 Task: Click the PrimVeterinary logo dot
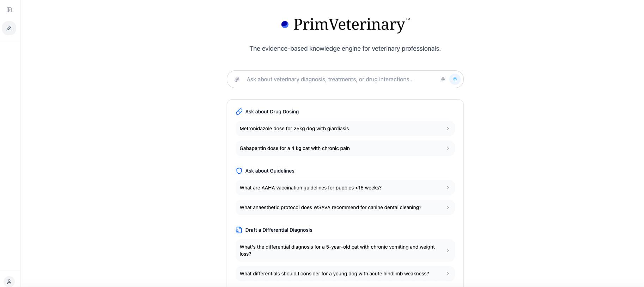[285, 24]
